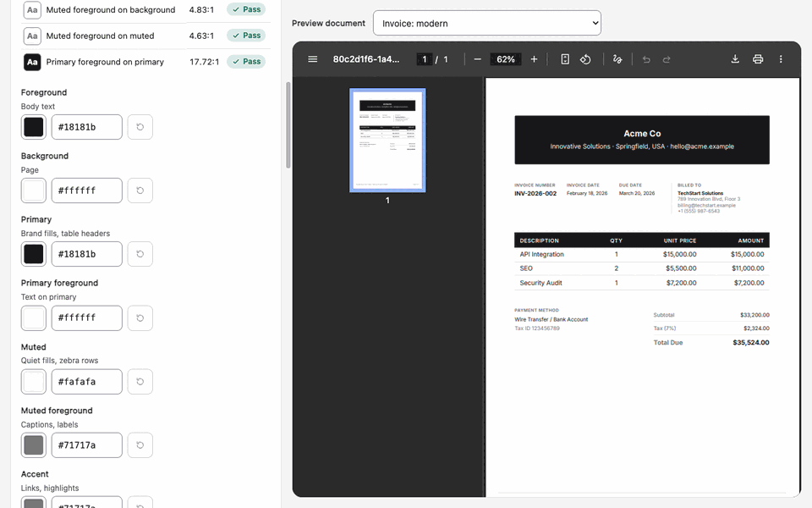Open the Preview document dropdown
Screen dimensions: 812x508
pos(487,24)
